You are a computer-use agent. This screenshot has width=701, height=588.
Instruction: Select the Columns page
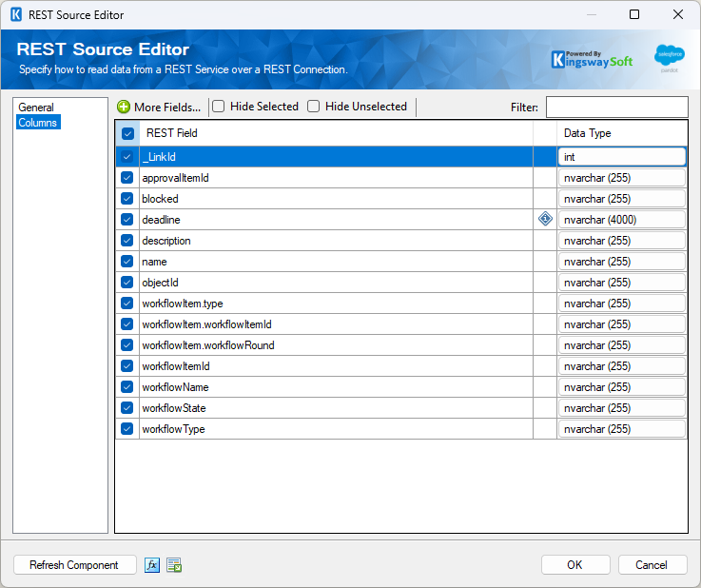(37, 123)
